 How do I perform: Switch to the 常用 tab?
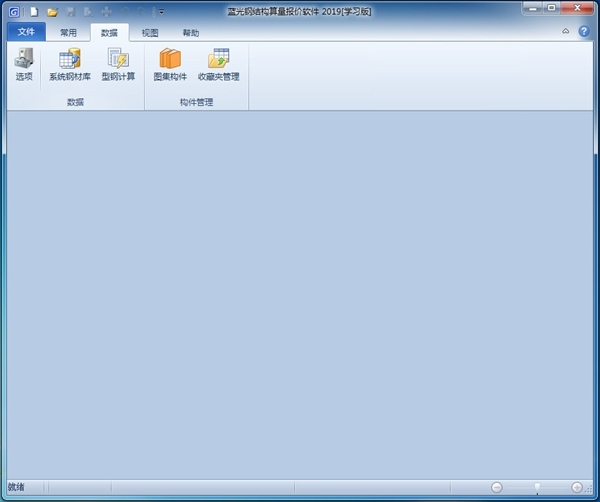point(68,33)
